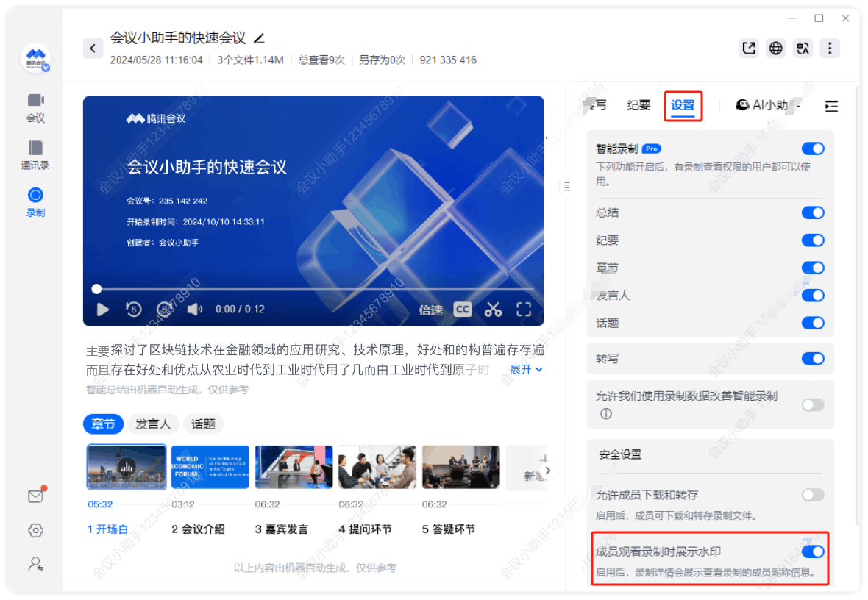Enable 允许成员下载和转存 toggle
This screenshot has height=600, width=868.
click(x=812, y=495)
